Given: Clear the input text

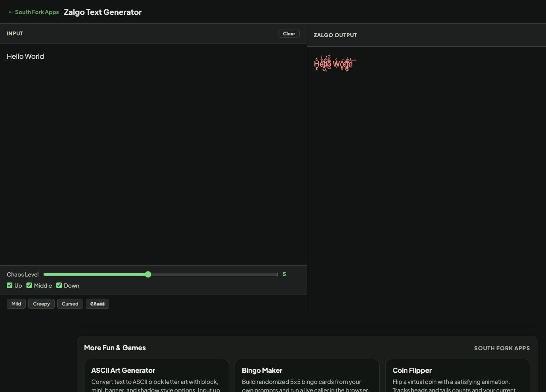Looking at the screenshot, I should tap(289, 34).
